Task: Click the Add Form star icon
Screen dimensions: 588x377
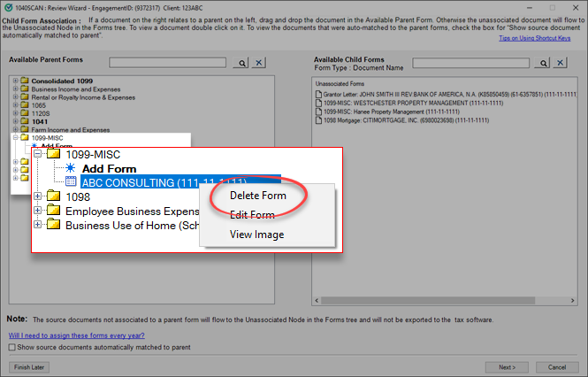Action: tap(71, 168)
